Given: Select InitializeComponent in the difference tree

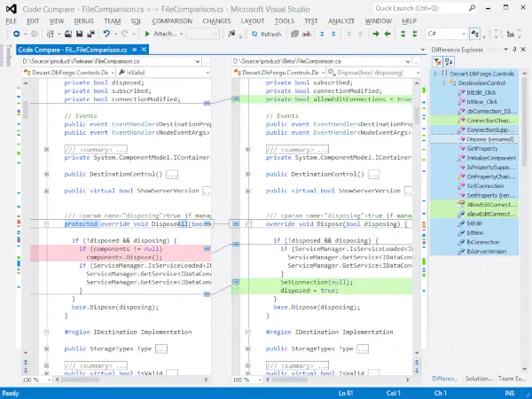Looking at the screenshot, I should 489,157.
